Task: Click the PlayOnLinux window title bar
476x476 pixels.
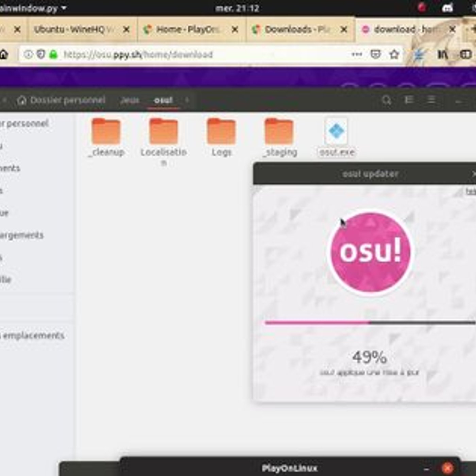Action: tap(290, 468)
